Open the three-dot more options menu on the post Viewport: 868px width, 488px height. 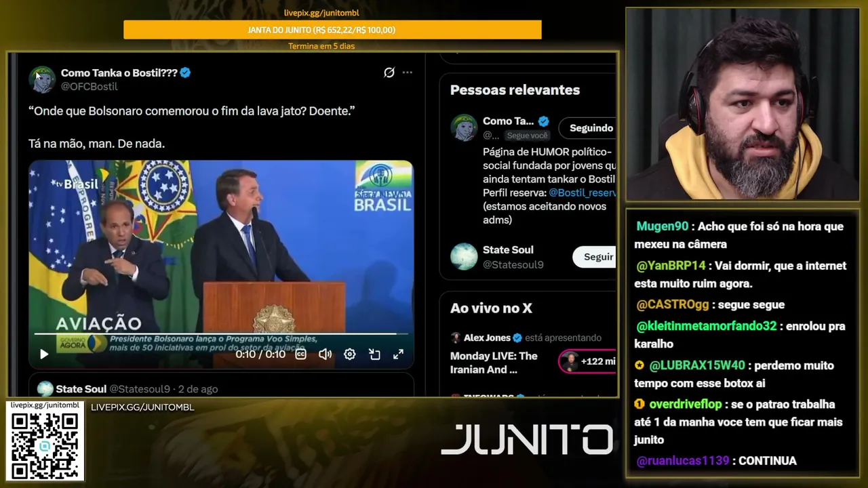coord(407,73)
